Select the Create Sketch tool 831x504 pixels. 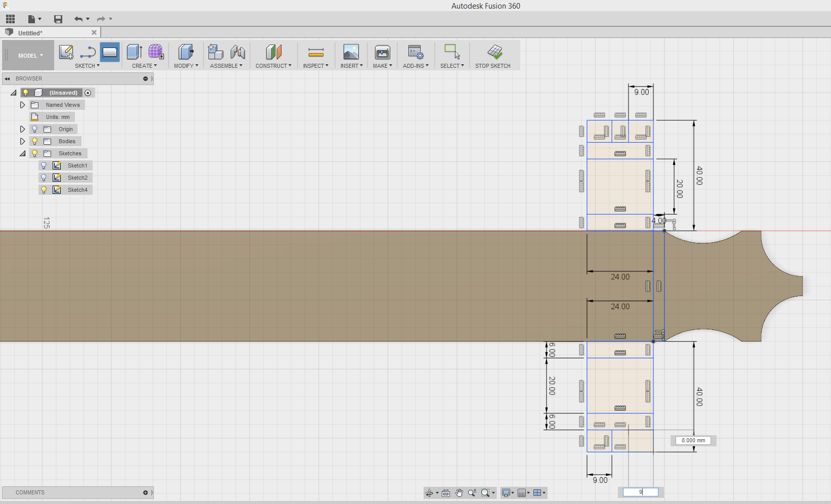[x=66, y=52]
